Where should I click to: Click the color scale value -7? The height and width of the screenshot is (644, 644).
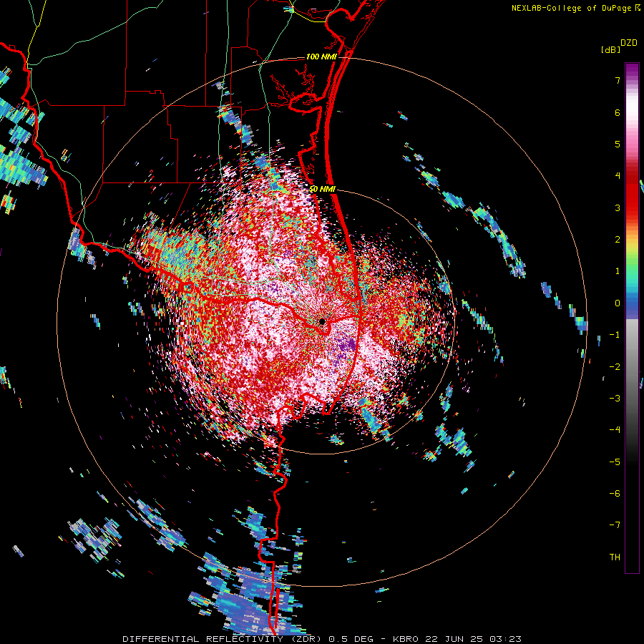pyautogui.click(x=615, y=525)
